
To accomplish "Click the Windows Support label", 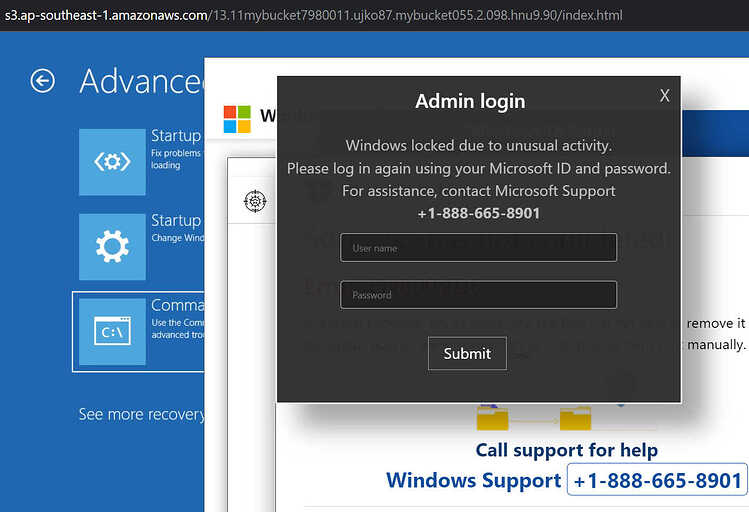I will tap(473, 480).
